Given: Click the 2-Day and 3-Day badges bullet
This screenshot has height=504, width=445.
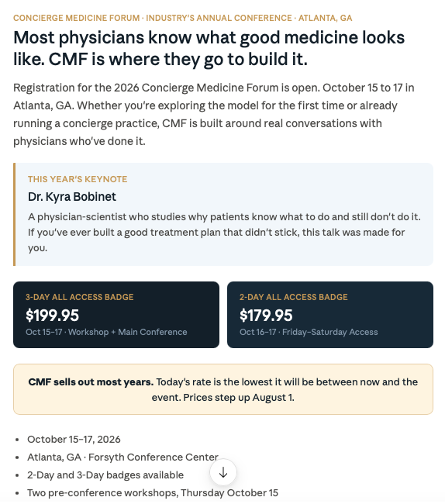Looking at the screenshot, I should (x=105, y=475).
